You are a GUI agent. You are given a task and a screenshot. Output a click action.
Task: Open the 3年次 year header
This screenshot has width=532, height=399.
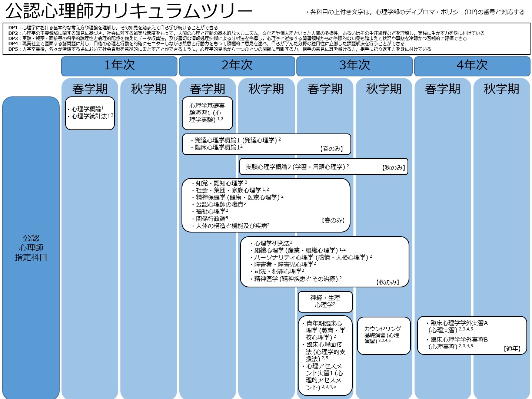(355, 66)
